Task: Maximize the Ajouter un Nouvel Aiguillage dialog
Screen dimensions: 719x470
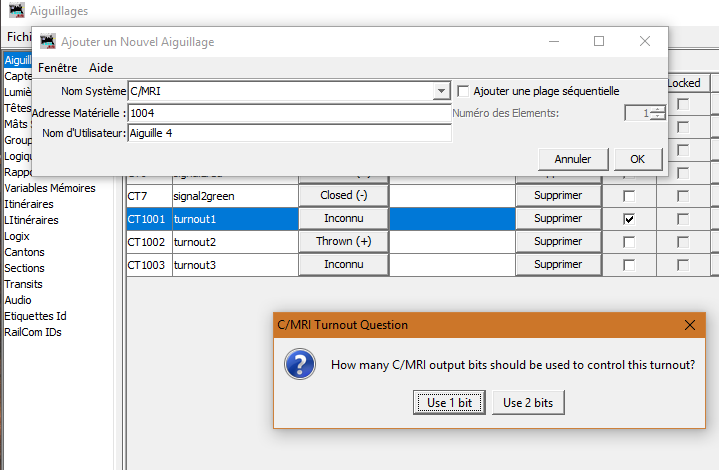Action: (x=599, y=42)
